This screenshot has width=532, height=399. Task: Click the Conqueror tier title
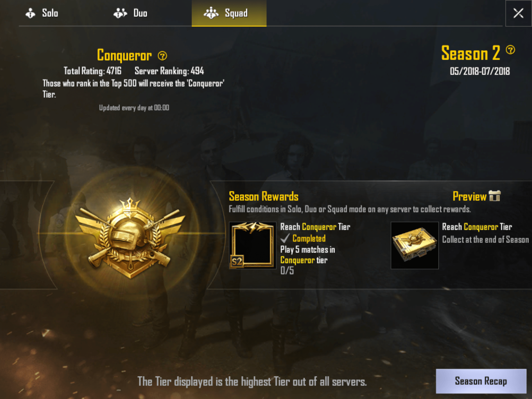(x=124, y=55)
